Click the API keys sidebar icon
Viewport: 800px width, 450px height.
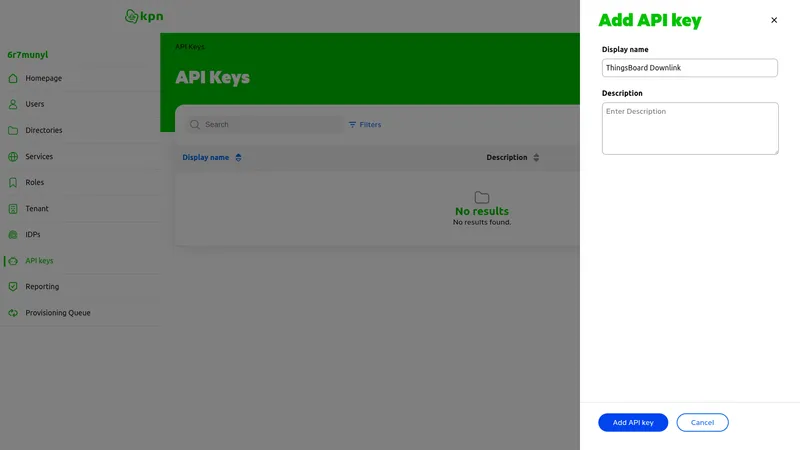point(13,261)
